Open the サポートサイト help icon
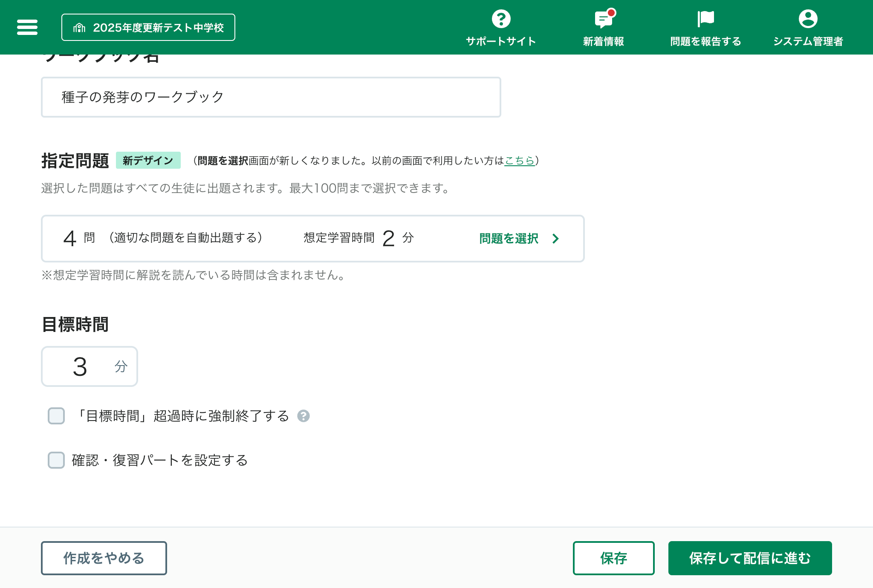Screen dimensions: 873x588 click(x=501, y=19)
